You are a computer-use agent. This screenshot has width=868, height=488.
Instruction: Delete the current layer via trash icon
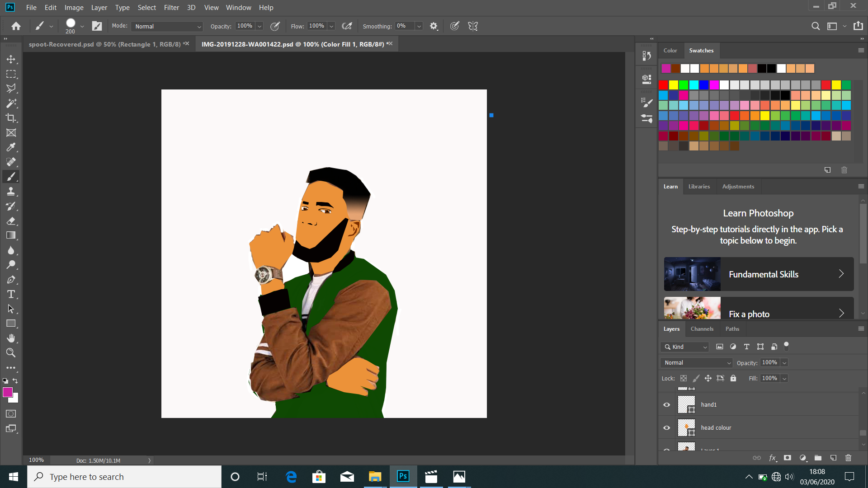[x=848, y=458]
